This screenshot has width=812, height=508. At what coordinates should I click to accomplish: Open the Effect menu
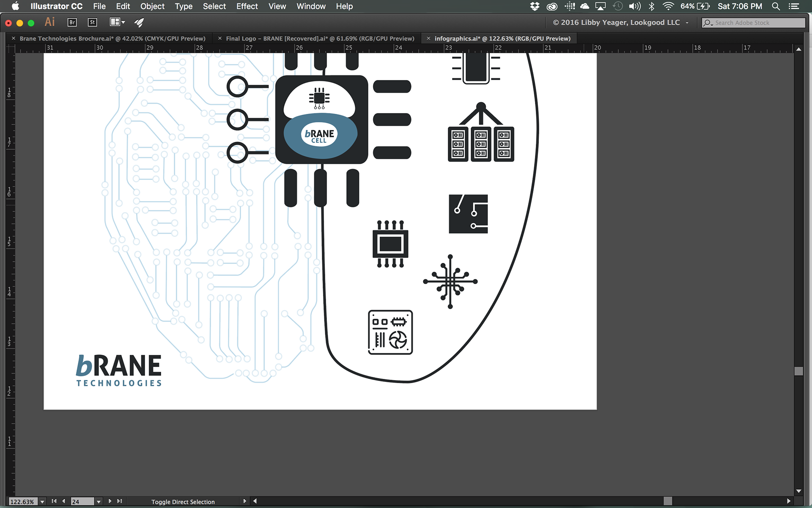tap(247, 6)
